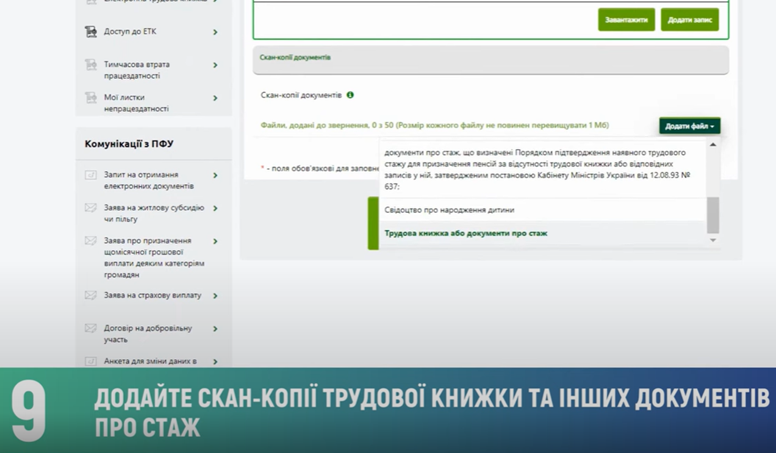Expand chevron for Мої листки непрацездатності

[215, 98]
